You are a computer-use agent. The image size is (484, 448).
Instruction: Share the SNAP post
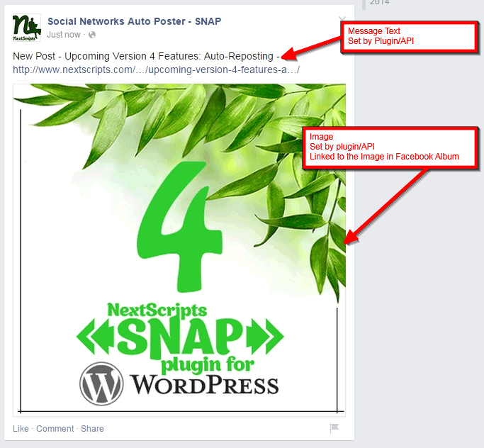(92, 429)
